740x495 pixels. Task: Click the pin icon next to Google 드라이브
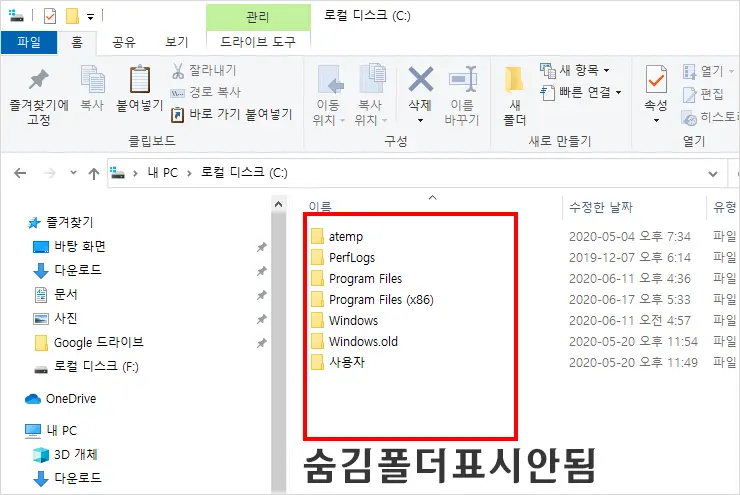261,343
